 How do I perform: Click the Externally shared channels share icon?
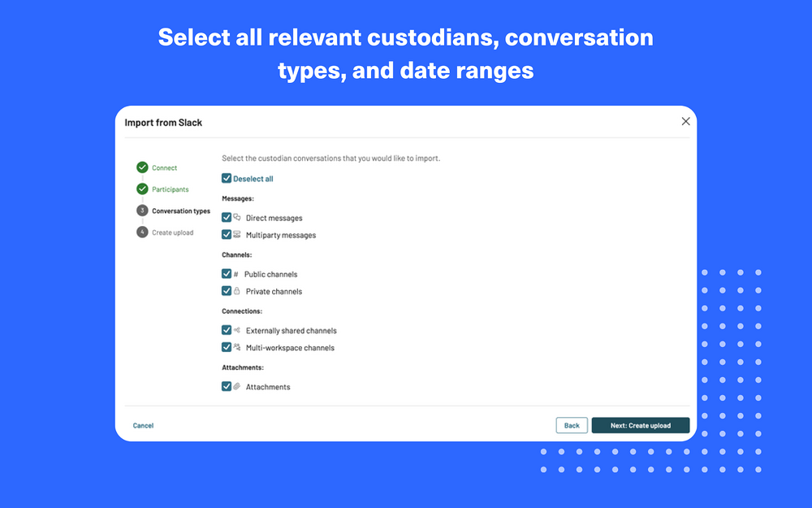[236, 330]
